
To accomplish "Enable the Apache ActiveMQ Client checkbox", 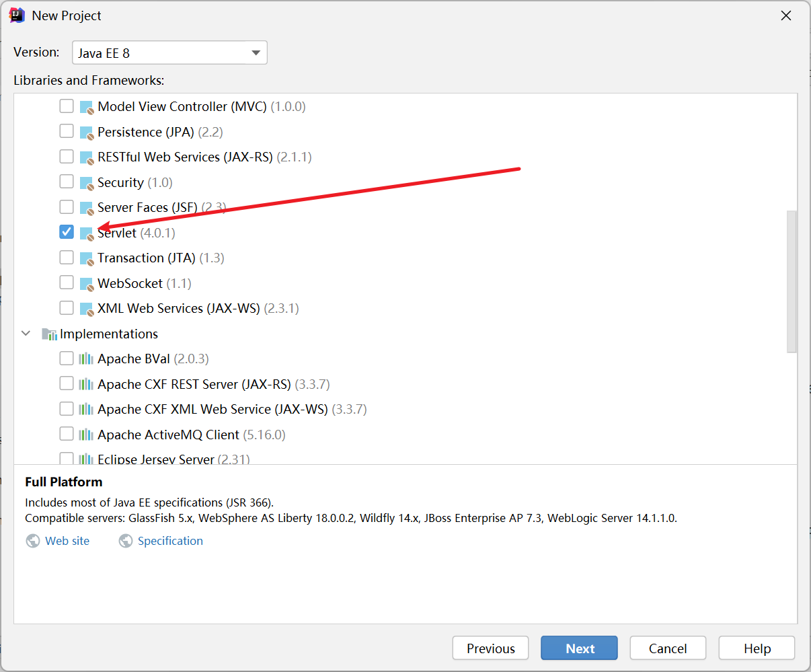I will (x=67, y=434).
